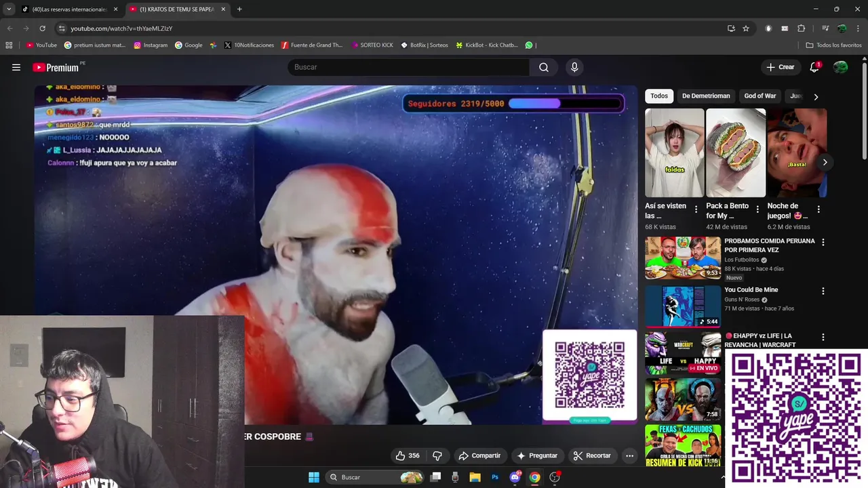Like the video with thumbs up
This screenshot has height=488, width=868.
(408, 455)
